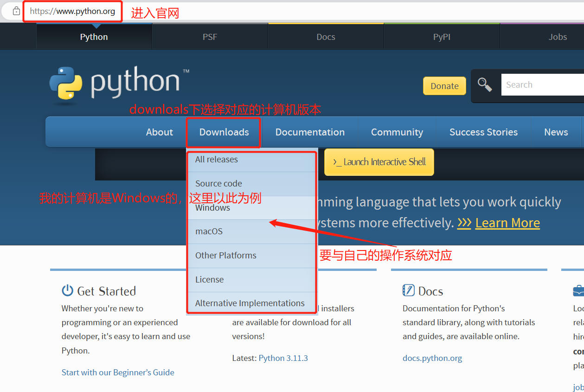Open the Docs top tab

(x=326, y=37)
